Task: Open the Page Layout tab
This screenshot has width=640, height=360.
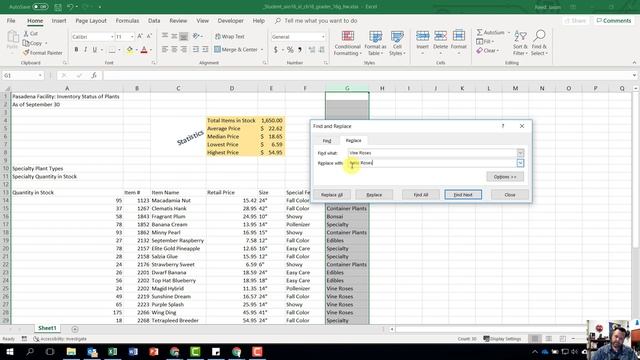Action: tap(91, 20)
